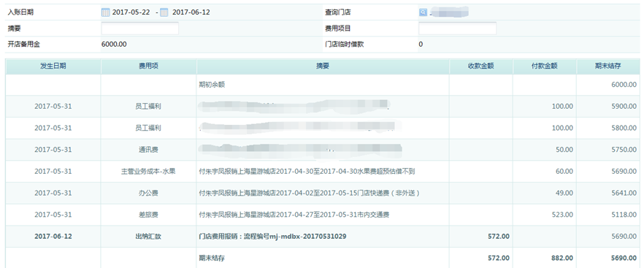Click the 收款金额 column header
644x268 pixels.
click(481, 66)
